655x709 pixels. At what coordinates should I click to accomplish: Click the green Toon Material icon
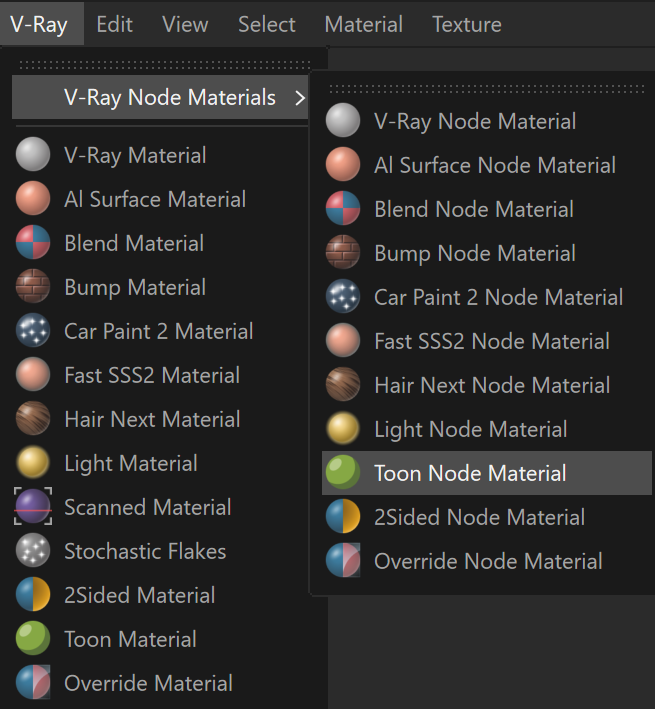33,638
